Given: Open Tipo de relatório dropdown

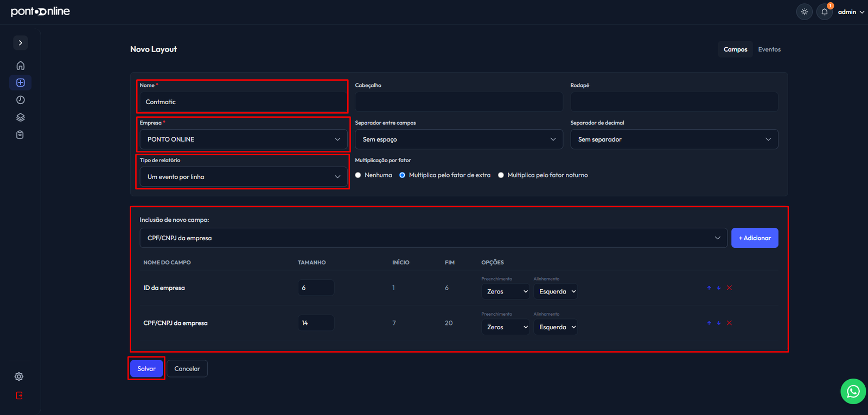Looking at the screenshot, I should (244, 177).
